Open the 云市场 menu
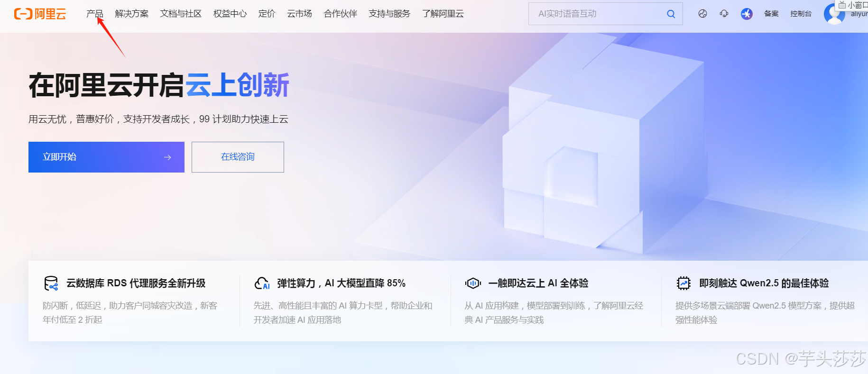The height and width of the screenshot is (374, 868). (x=299, y=14)
